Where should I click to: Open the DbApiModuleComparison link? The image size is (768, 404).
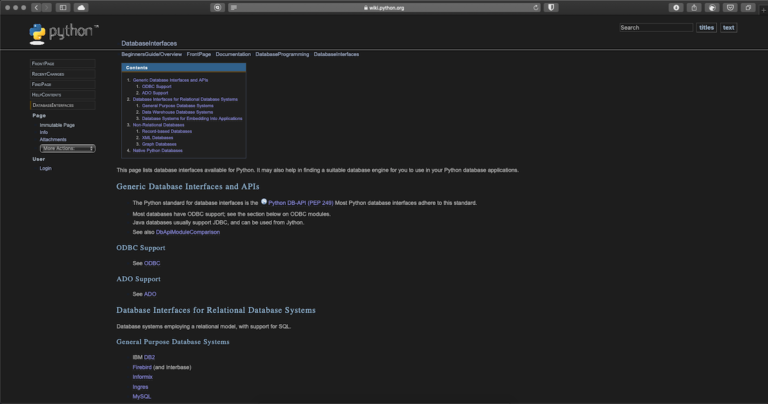click(x=188, y=232)
